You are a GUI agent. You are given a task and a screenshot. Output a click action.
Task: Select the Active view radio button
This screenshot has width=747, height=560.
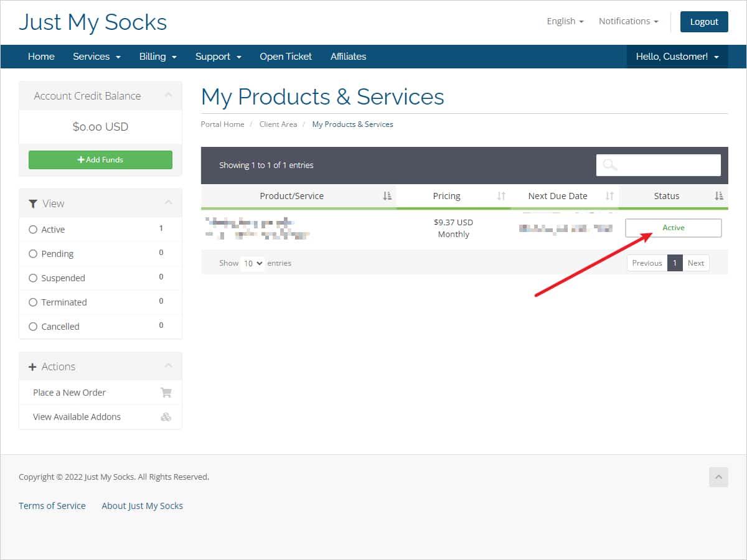33,230
